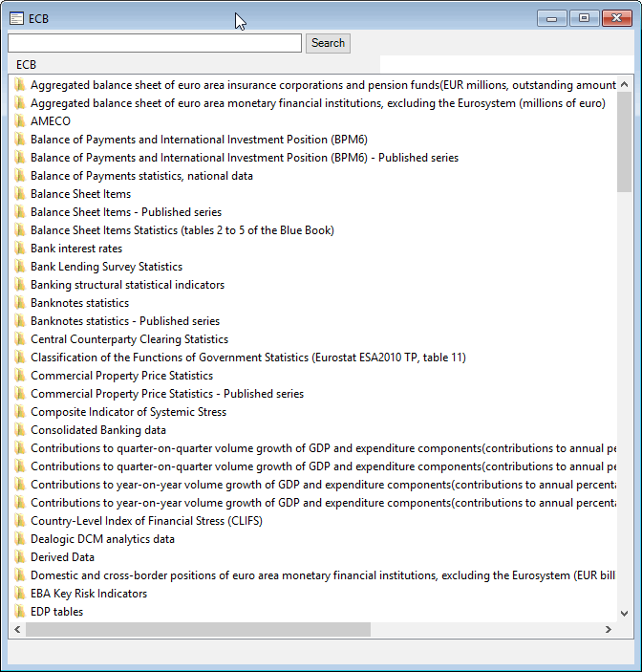Click folder icon for Composite Indicator of Systemic Stress

pyautogui.click(x=20, y=412)
